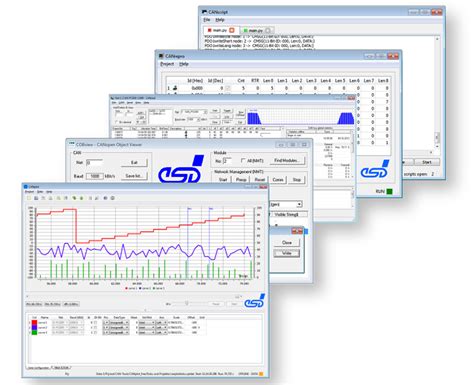
Task: Select the red main.py tab in CANscript
Action: (x=221, y=30)
